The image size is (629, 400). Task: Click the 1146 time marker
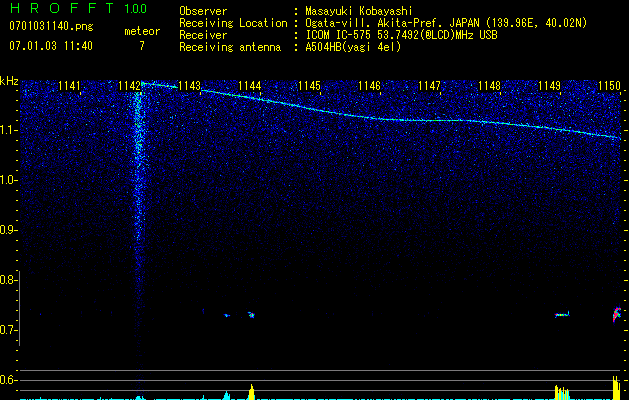(x=369, y=85)
